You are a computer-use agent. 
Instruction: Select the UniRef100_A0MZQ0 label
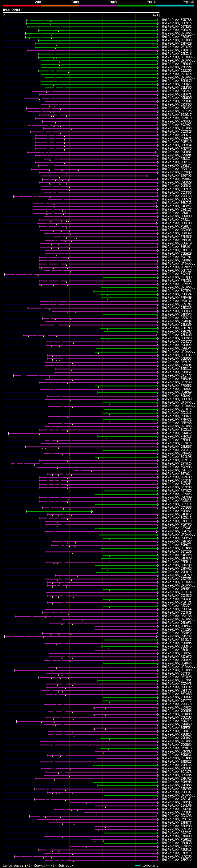pos(176,565)
